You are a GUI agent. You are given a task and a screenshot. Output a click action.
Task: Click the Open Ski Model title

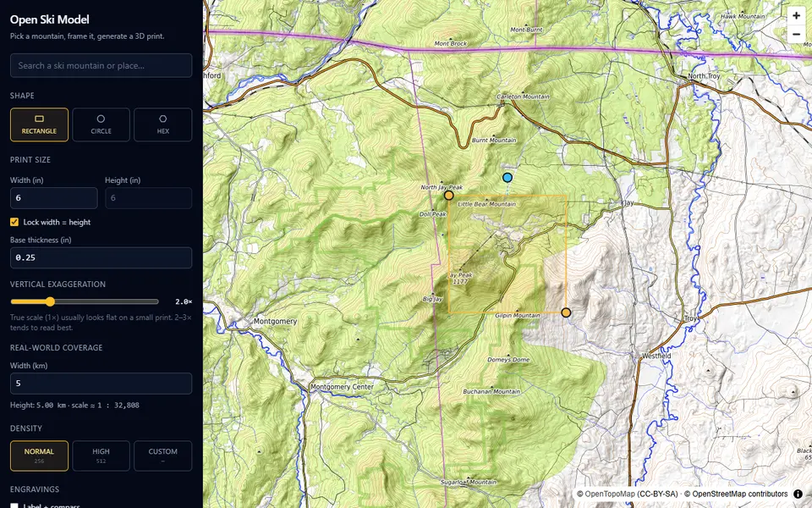click(x=50, y=19)
